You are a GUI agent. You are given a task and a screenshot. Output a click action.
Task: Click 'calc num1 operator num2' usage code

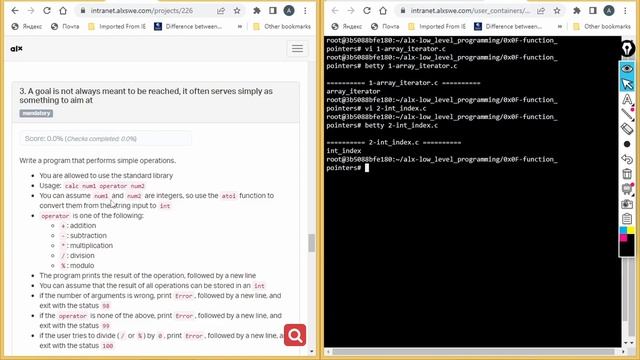[x=104, y=186]
